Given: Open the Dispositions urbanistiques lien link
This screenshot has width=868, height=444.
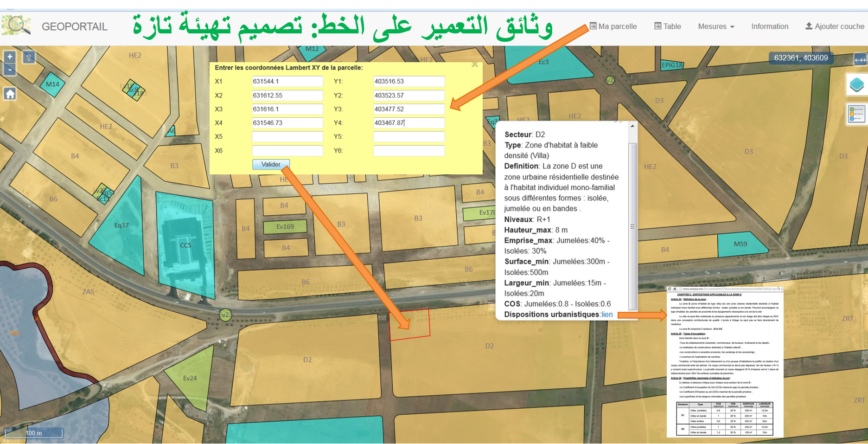Looking at the screenshot, I should click(x=606, y=315).
